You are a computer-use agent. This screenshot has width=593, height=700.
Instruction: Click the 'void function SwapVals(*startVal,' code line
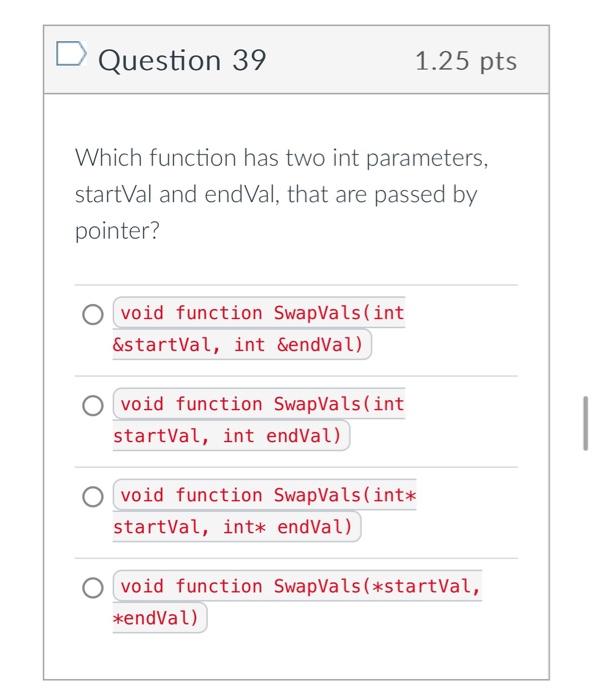click(x=301, y=586)
